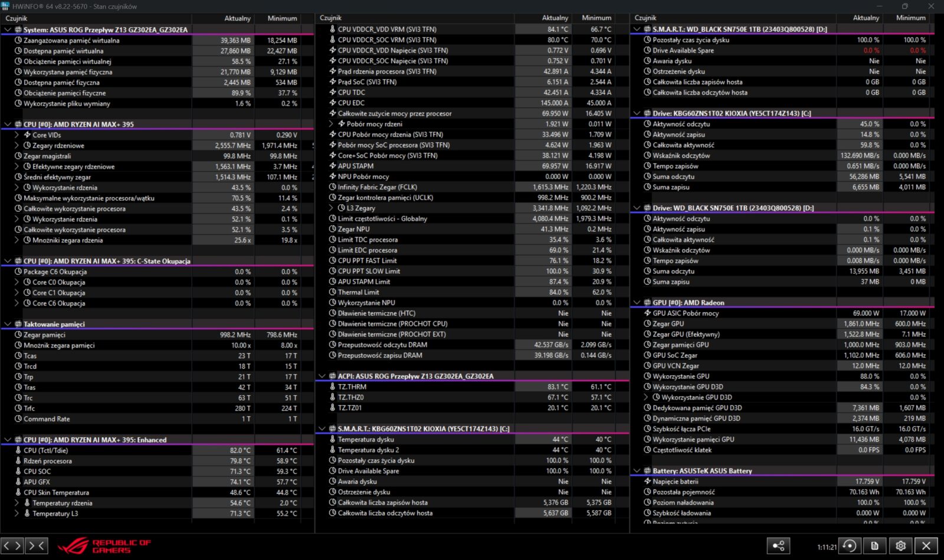The image size is (944, 560).
Task: Expand the L3 Zegary row
Action: (x=331, y=208)
